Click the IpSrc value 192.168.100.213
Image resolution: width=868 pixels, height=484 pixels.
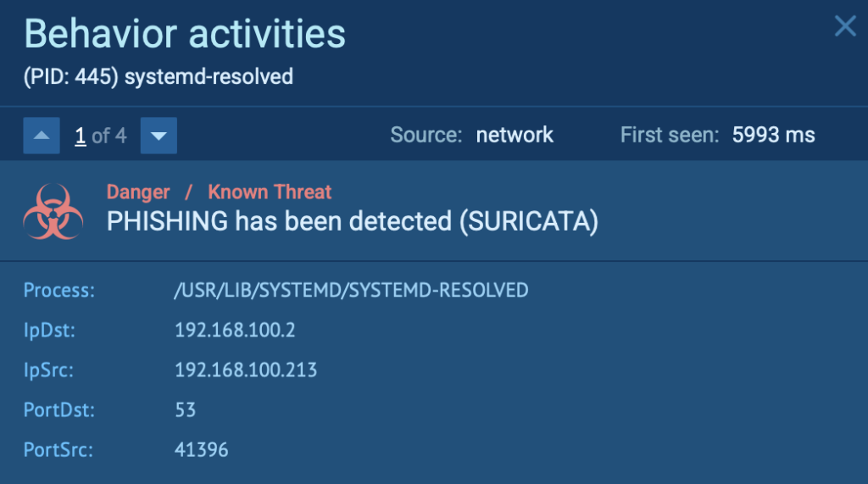click(246, 370)
